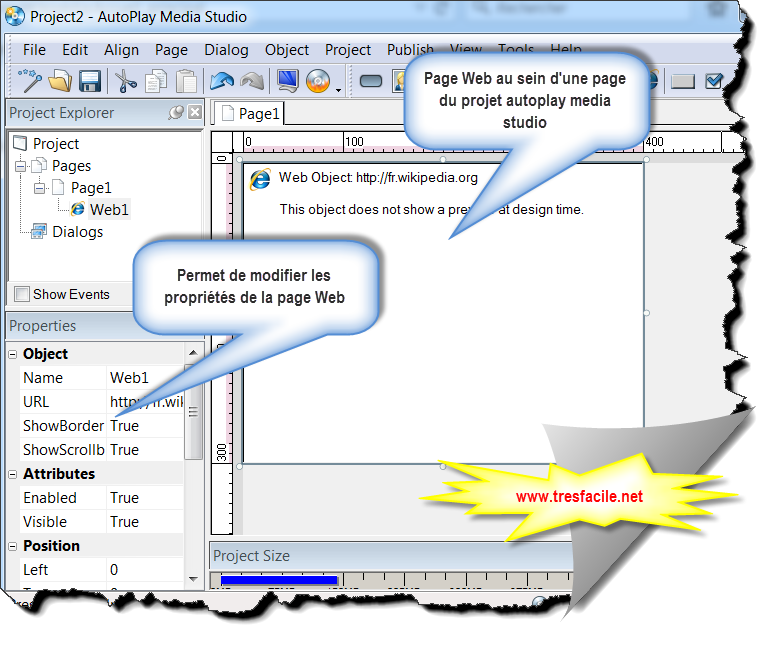Click the Web Object Internet Explorer icon on page
Viewport: 784px width, 648px height.
(x=260, y=180)
